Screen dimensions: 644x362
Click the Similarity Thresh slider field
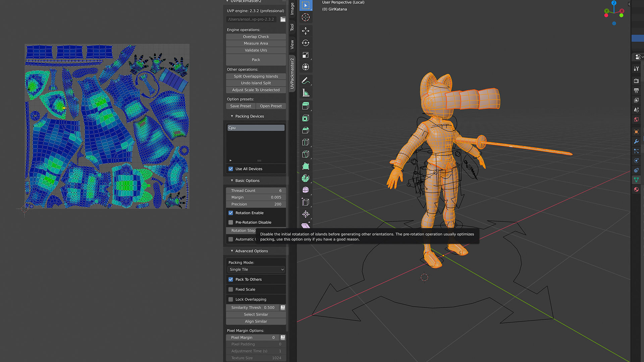pyautogui.click(x=253, y=307)
